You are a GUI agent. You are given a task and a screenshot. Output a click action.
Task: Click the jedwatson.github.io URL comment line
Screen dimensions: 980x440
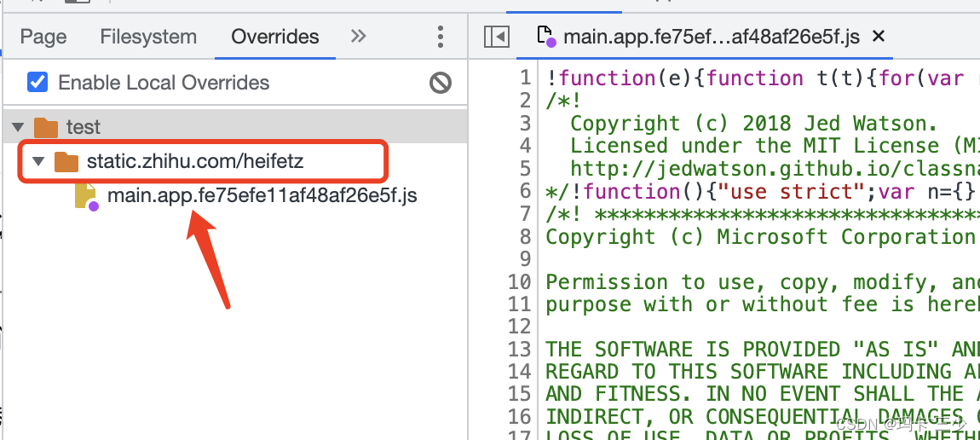click(x=775, y=169)
